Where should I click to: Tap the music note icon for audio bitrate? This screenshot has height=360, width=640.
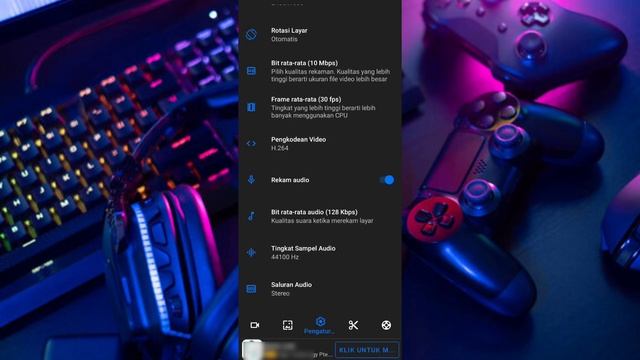click(x=251, y=216)
